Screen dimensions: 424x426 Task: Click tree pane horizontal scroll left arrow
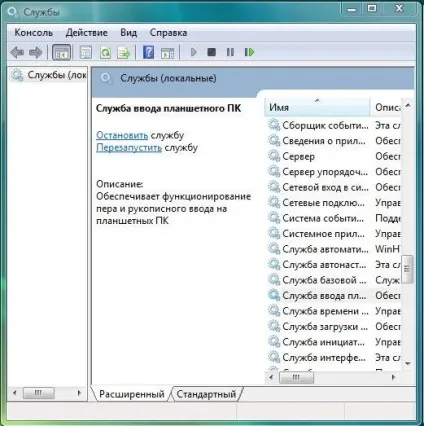coord(15,393)
